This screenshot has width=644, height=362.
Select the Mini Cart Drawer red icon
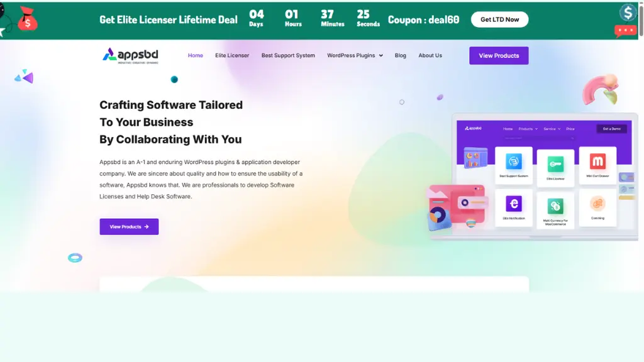pyautogui.click(x=597, y=162)
